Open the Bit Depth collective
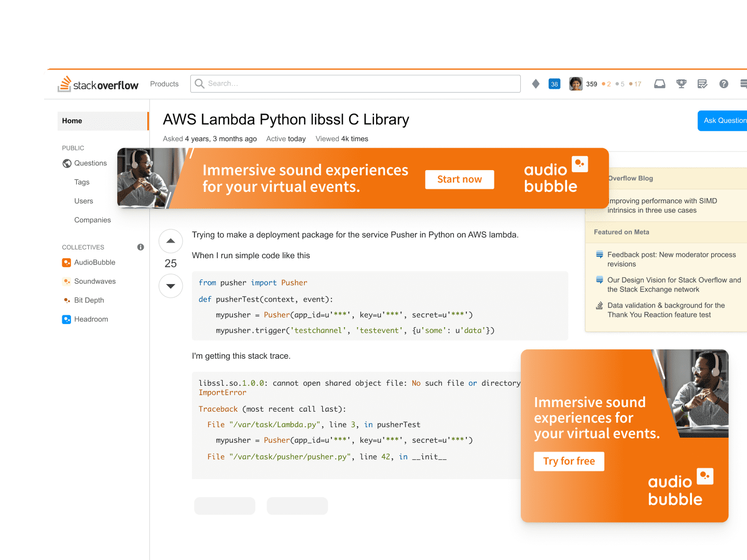747x560 pixels. (x=89, y=300)
